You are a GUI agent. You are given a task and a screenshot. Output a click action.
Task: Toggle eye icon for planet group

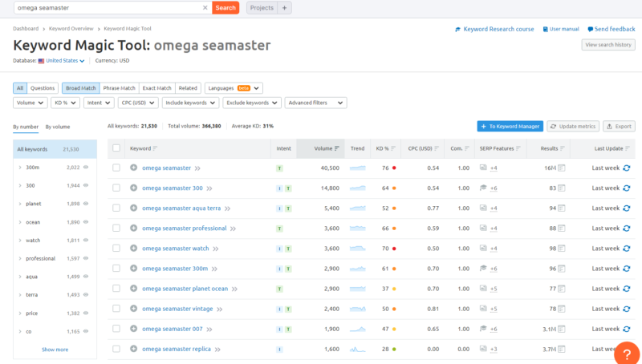pyautogui.click(x=86, y=204)
